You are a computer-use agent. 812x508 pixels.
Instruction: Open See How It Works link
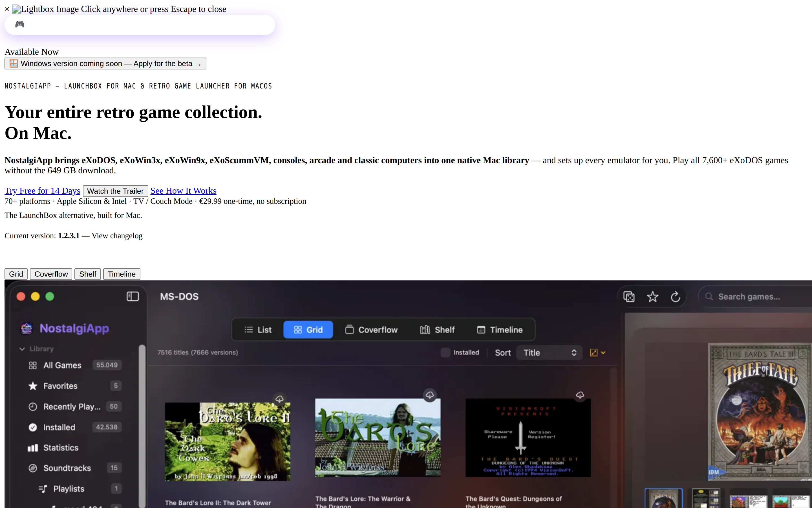183,190
